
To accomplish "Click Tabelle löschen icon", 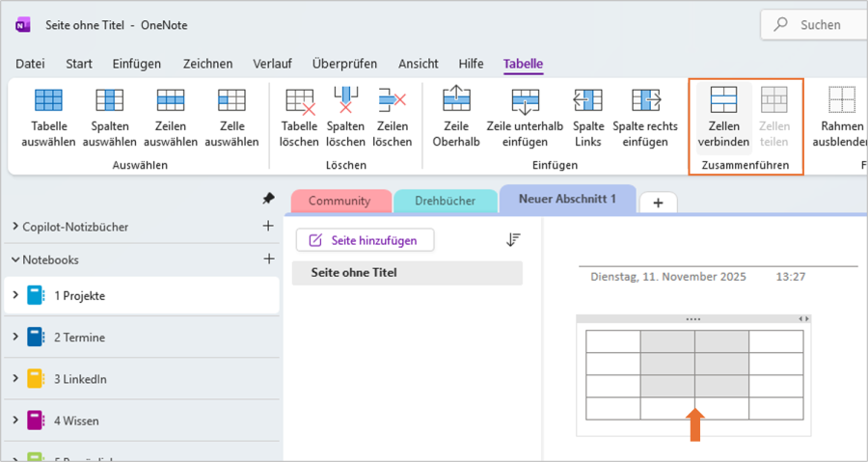I will (300, 101).
